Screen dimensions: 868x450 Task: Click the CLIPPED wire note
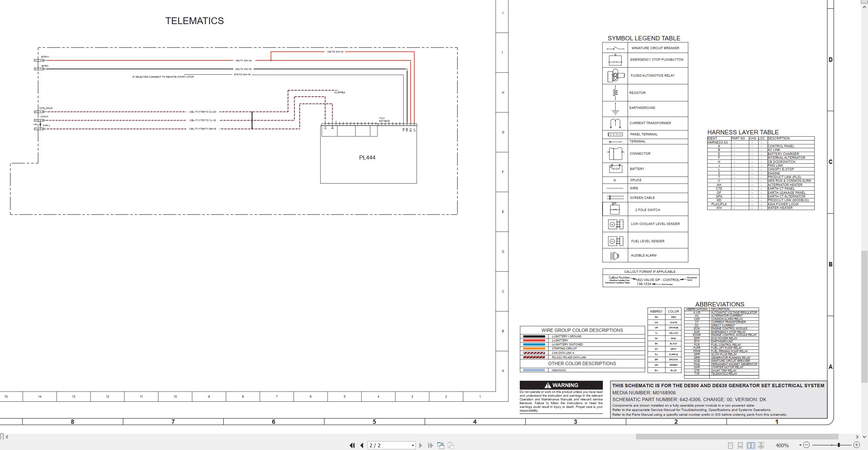pyautogui.click(x=340, y=93)
